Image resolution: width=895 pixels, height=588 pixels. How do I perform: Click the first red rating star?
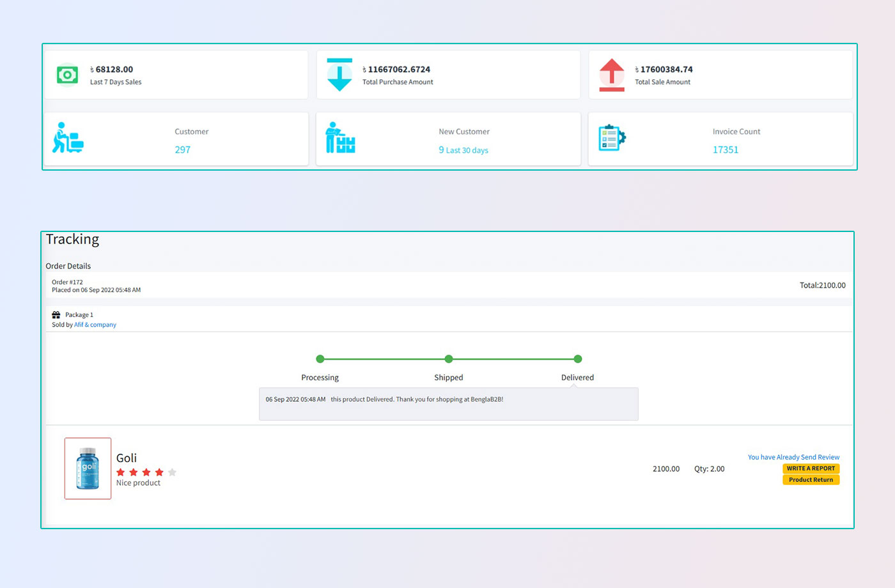[x=121, y=472]
